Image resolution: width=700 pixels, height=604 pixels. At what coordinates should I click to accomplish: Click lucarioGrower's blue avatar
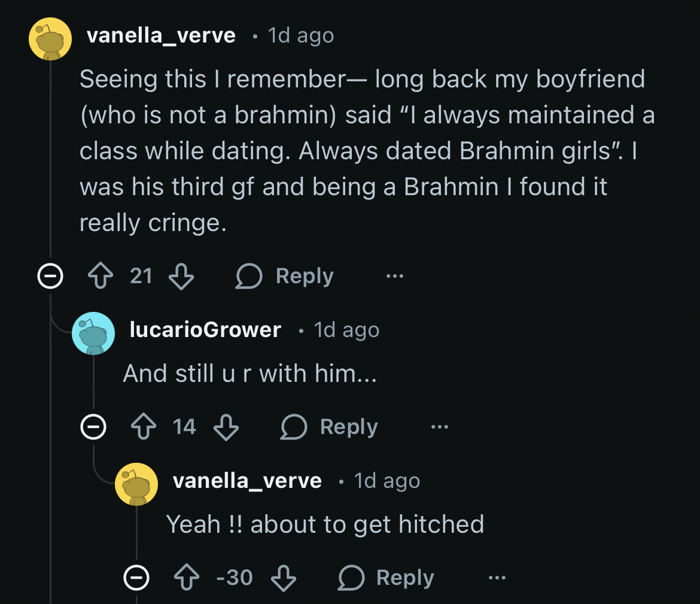93,333
